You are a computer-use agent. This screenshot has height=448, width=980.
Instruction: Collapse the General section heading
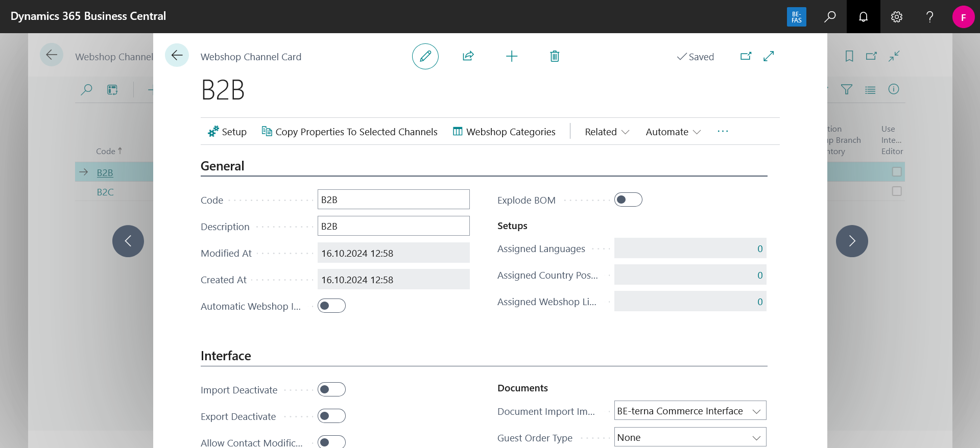tap(222, 166)
